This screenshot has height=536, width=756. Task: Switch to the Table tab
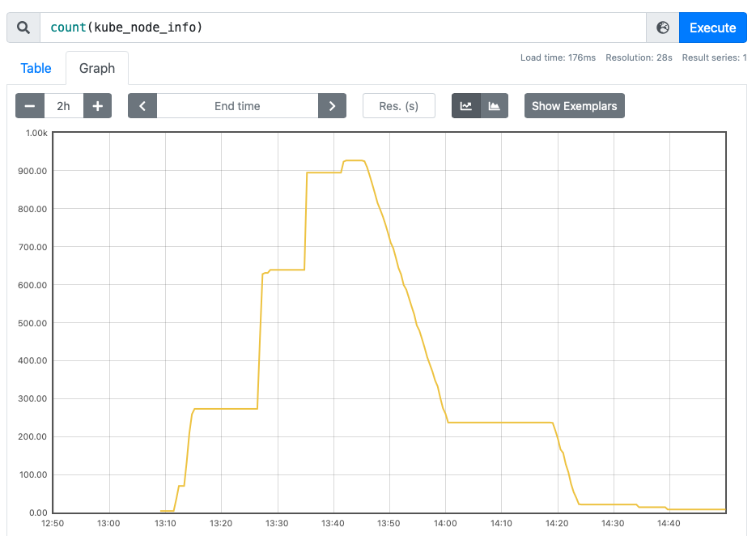coord(36,68)
